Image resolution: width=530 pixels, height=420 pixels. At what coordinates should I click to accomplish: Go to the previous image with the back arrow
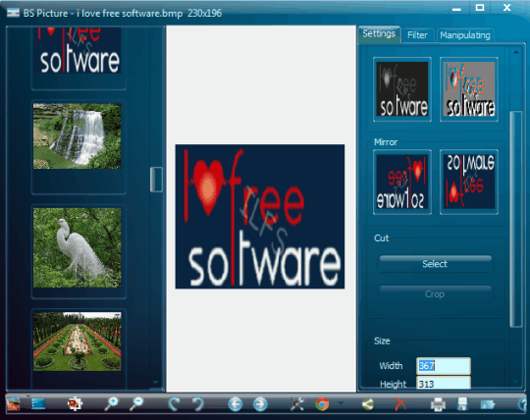(236, 403)
